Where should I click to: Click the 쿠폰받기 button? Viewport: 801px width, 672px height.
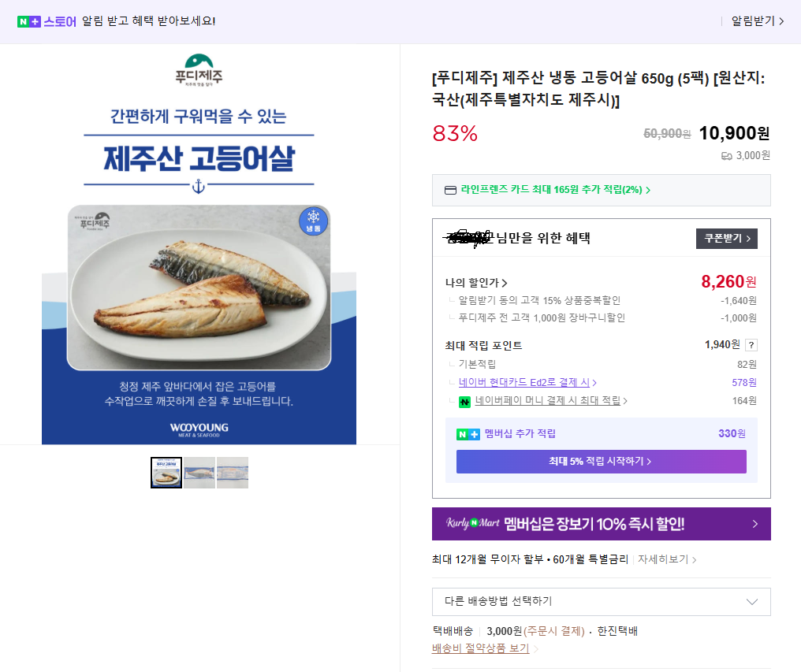[725, 239]
